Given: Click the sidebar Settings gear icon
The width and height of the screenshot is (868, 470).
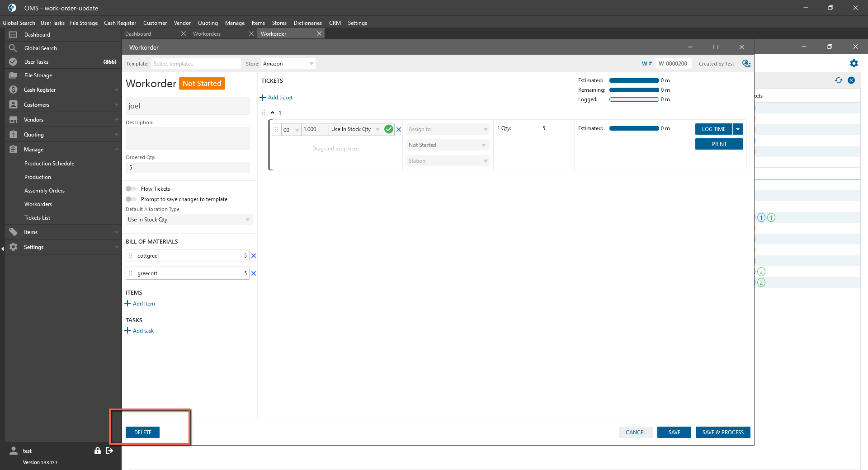Looking at the screenshot, I should (13, 247).
